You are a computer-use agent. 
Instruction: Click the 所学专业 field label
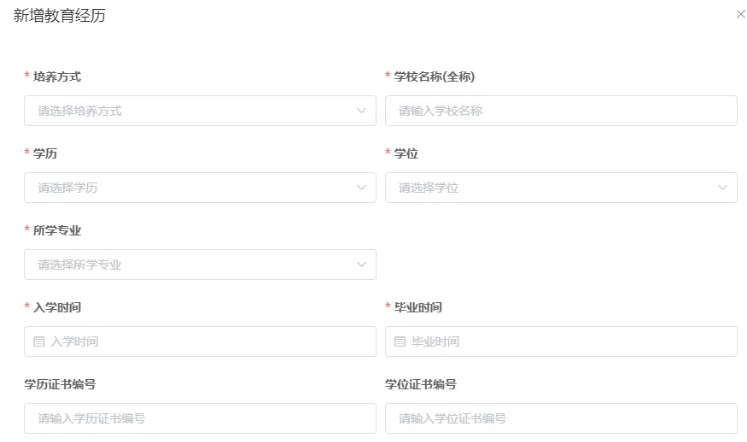coord(57,231)
